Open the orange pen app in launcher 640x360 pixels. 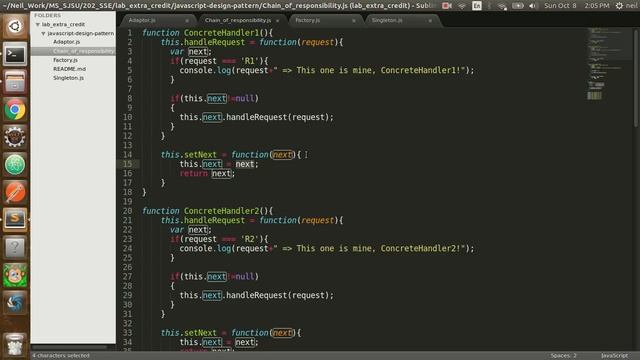click(x=15, y=192)
